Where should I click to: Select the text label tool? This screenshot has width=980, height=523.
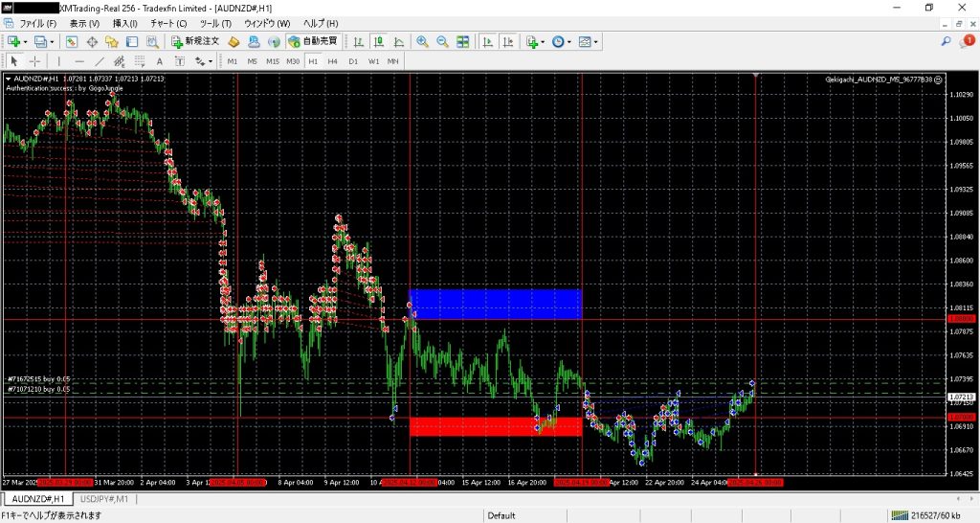click(x=160, y=61)
